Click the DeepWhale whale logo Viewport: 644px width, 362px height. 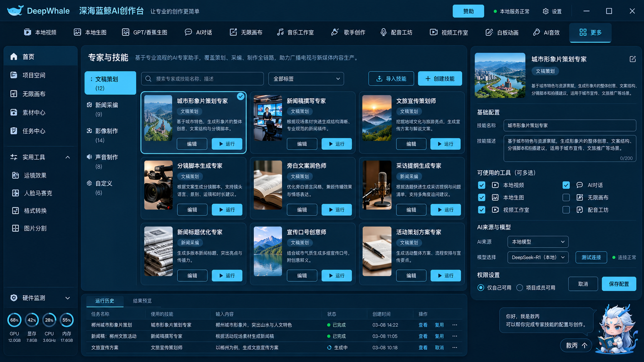tap(15, 11)
